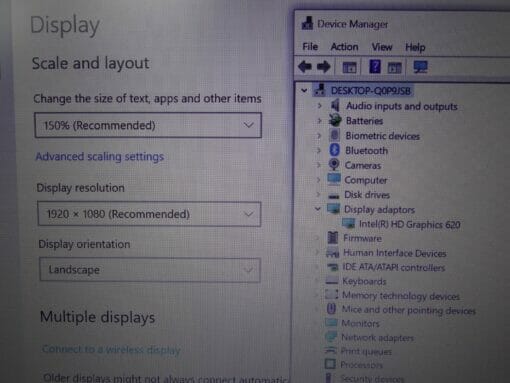
Task: Expand the Biometric devices node
Action: pyautogui.click(x=319, y=135)
